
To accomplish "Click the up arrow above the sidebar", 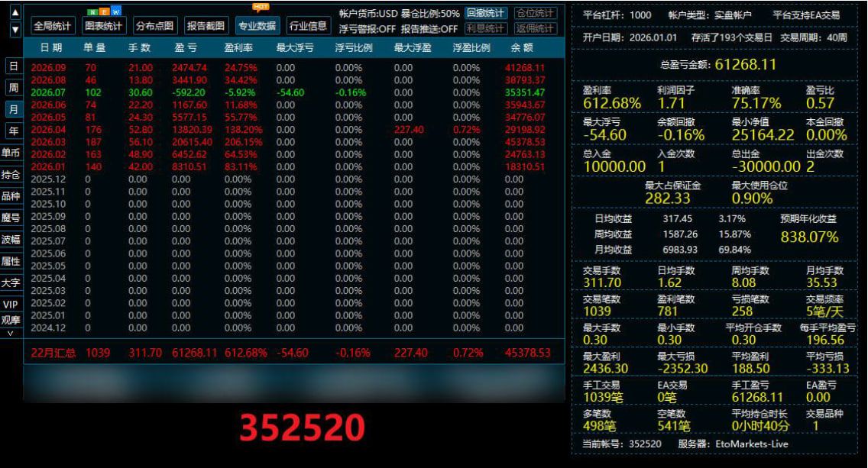I will pyautogui.click(x=15, y=12).
